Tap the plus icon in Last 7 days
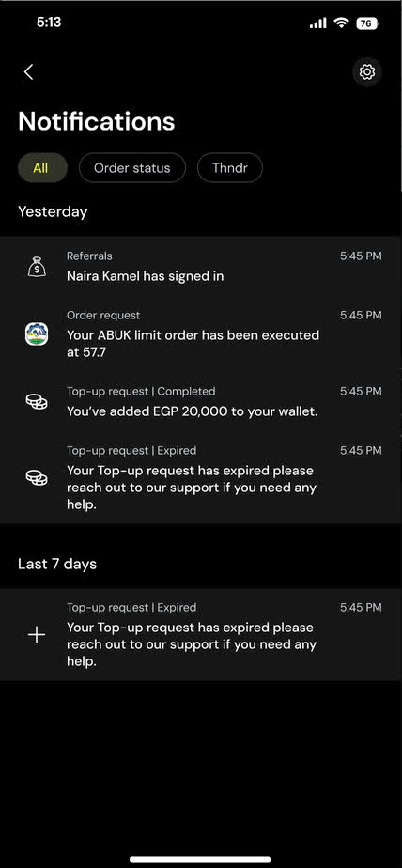Screen dimensions: 402x868 (37, 635)
